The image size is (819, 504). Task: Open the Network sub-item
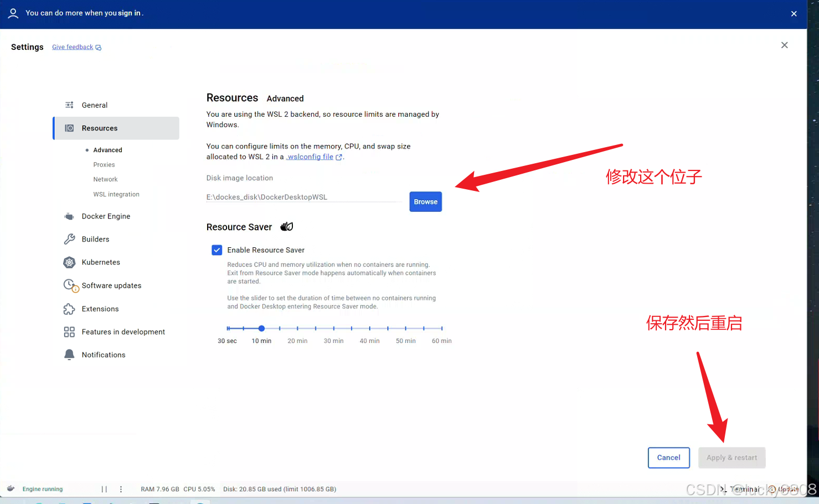point(105,179)
